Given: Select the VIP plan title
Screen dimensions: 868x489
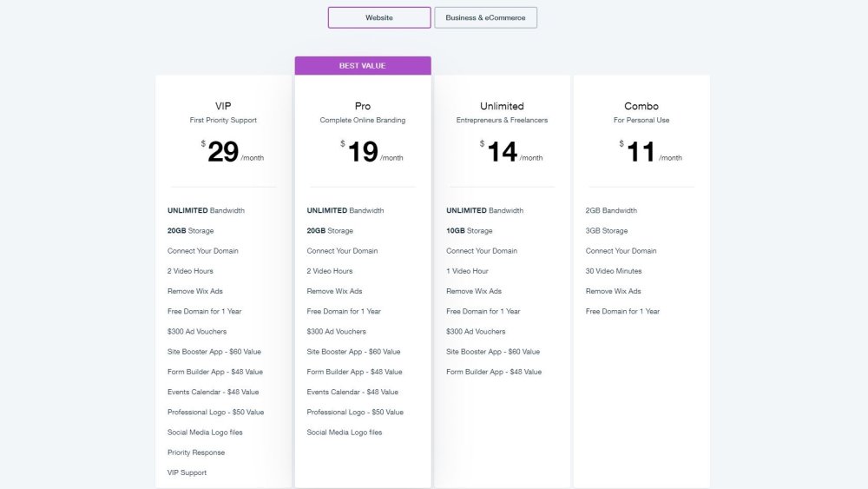Looking at the screenshot, I should coord(223,106).
